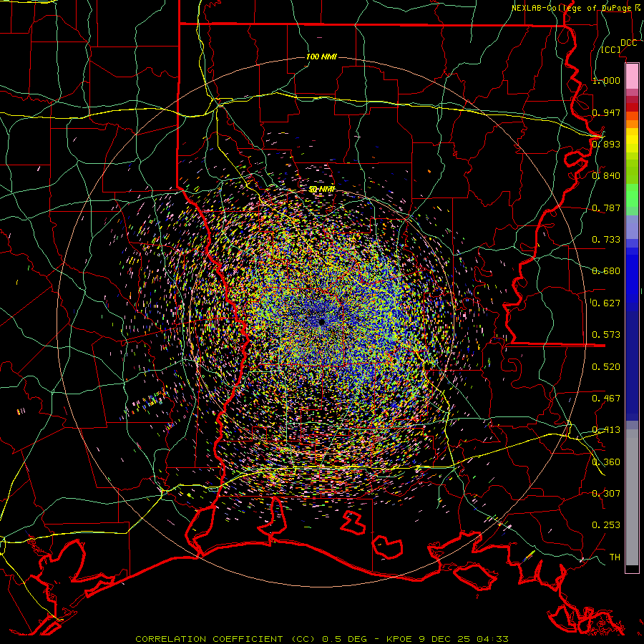Screen dimensions: 644x644
Task: Select the 0.360 scale value
Action: 606,462
